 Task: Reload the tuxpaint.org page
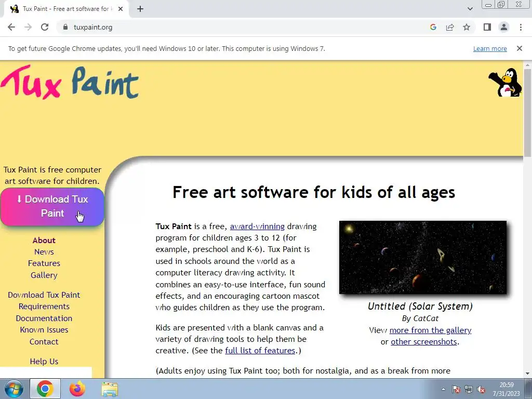pyautogui.click(x=45, y=27)
